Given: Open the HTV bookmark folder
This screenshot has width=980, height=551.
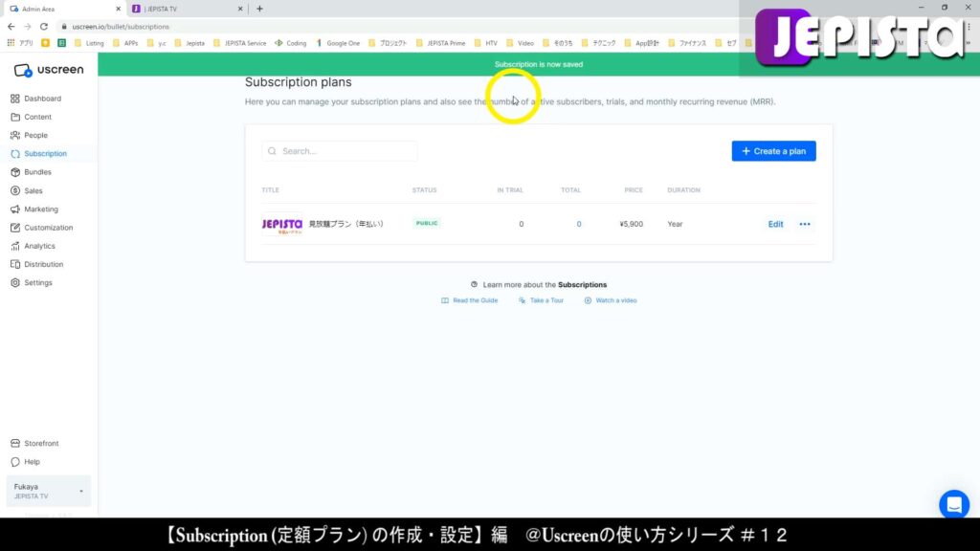Looking at the screenshot, I should pos(485,43).
